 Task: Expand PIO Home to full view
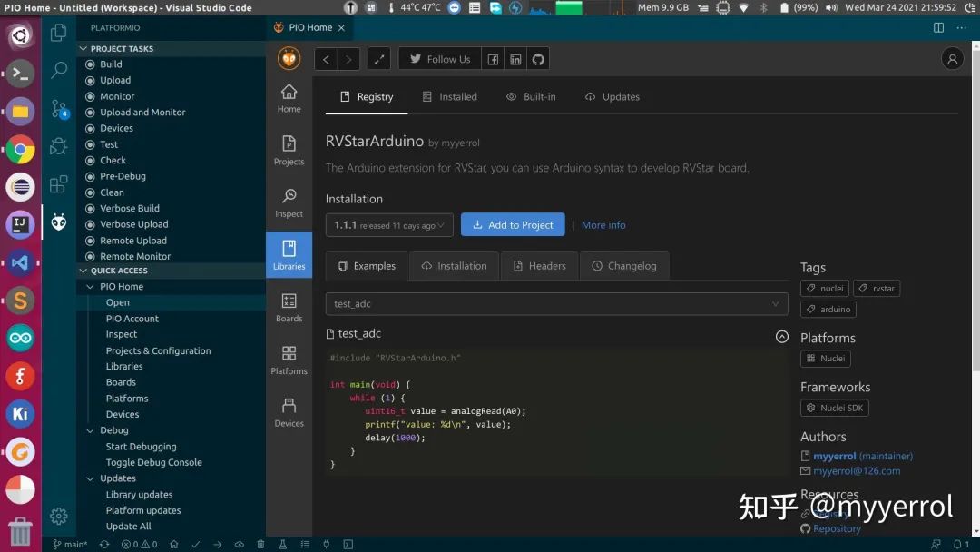(379, 59)
